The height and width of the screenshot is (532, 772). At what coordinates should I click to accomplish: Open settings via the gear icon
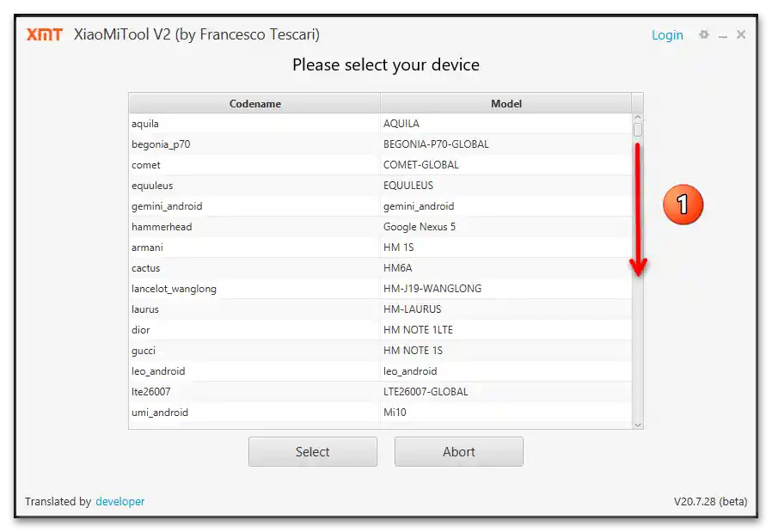pyautogui.click(x=704, y=35)
